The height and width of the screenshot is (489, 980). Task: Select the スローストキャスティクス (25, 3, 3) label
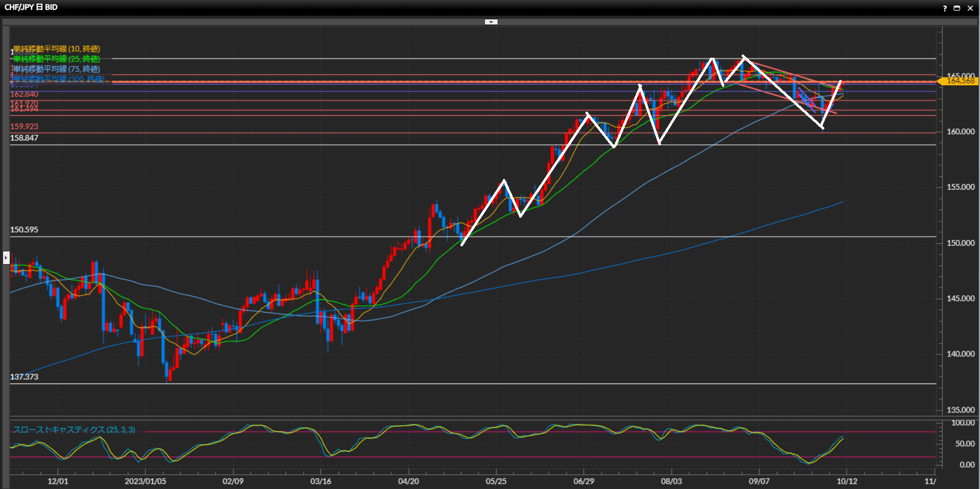[x=74, y=430]
